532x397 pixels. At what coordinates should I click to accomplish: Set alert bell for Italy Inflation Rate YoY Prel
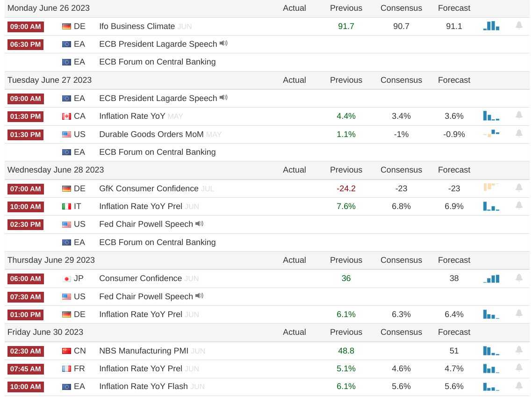(519, 206)
